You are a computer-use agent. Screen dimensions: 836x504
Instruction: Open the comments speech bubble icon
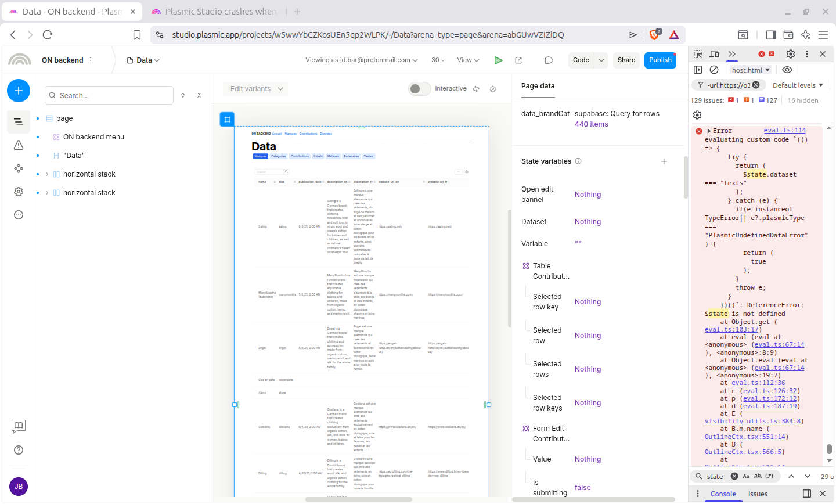(x=548, y=60)
